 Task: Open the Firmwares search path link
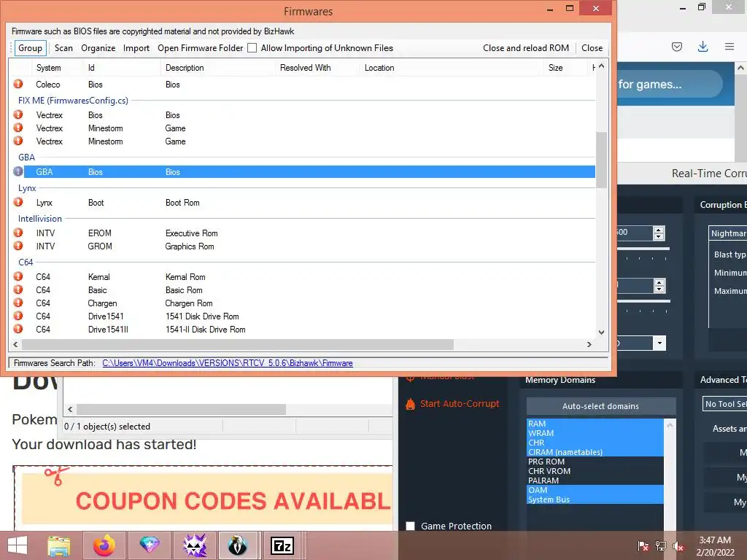(x=228, y=363)
